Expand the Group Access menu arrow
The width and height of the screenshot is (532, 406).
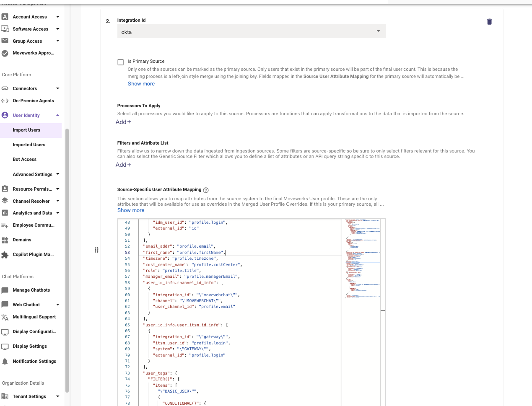[58, 41]
